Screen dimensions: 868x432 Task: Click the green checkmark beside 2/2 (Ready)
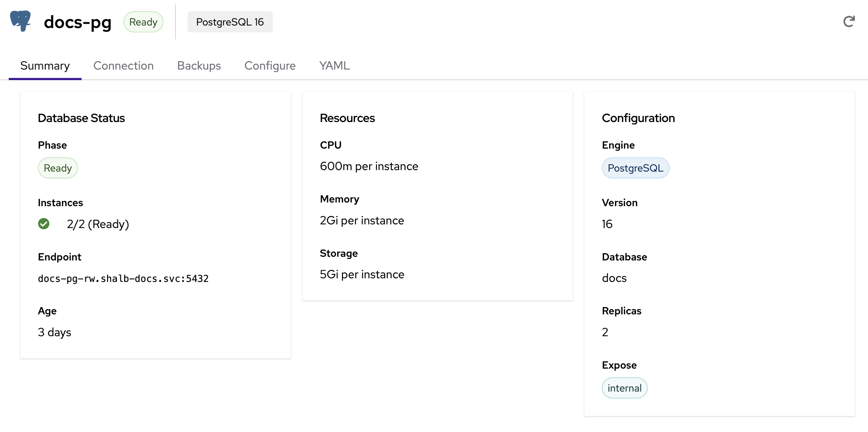click(x=44, y=224)
